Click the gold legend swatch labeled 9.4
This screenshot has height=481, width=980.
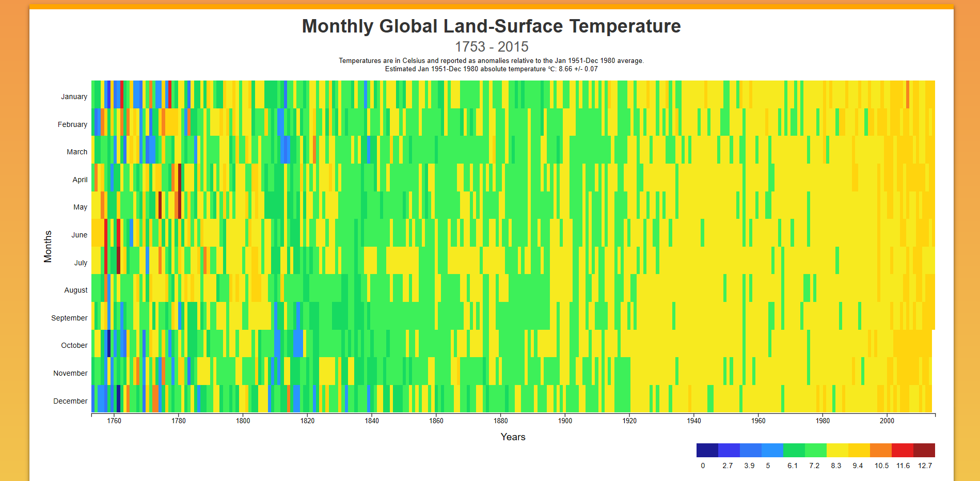click(x=859, y=450)
